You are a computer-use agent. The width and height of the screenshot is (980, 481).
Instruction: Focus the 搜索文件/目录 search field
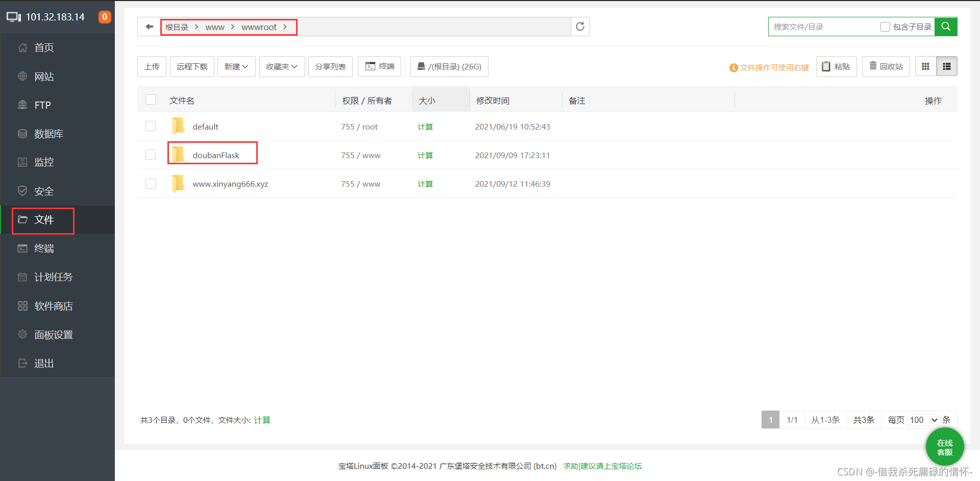[x=824, y=27]
